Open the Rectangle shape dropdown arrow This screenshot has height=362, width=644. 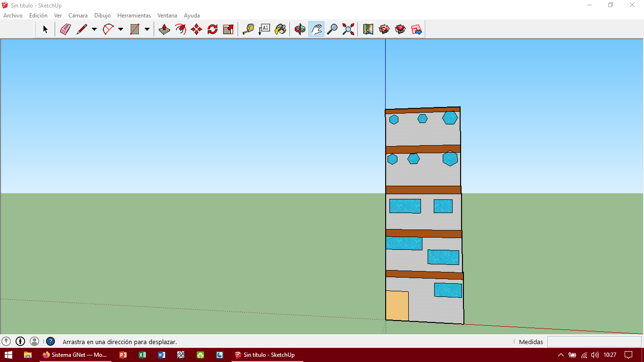[x=147, y=29]
